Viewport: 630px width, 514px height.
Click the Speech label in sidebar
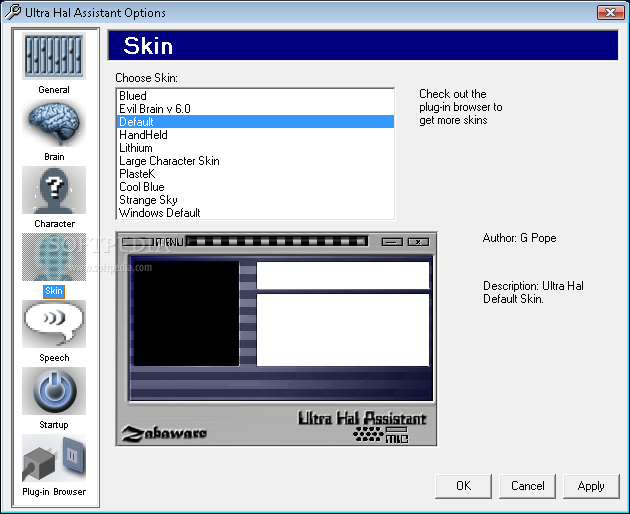coord(54,358)
